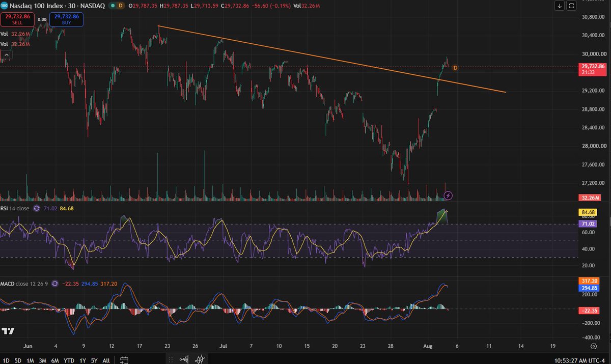Select the All time range

point(106,360)
